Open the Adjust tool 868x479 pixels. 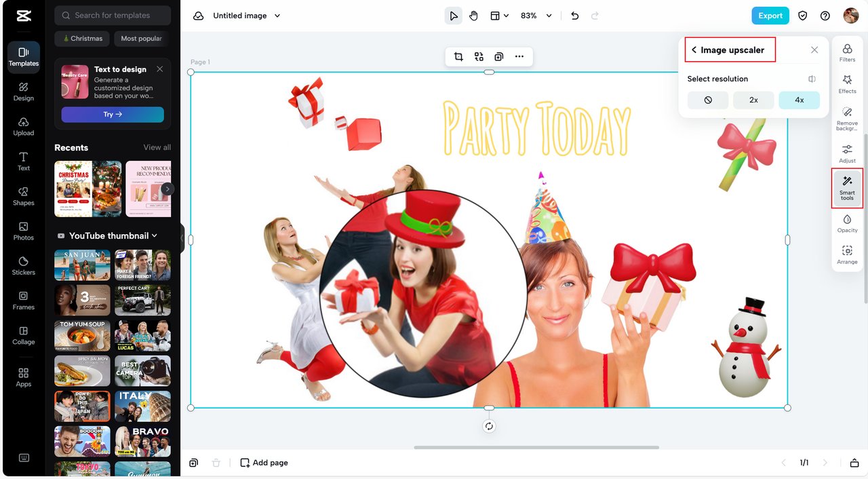[848, 153]
